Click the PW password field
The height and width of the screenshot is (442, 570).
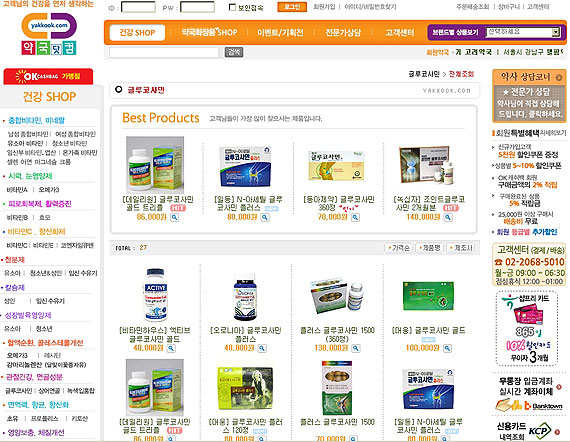[x=197, y=7]
